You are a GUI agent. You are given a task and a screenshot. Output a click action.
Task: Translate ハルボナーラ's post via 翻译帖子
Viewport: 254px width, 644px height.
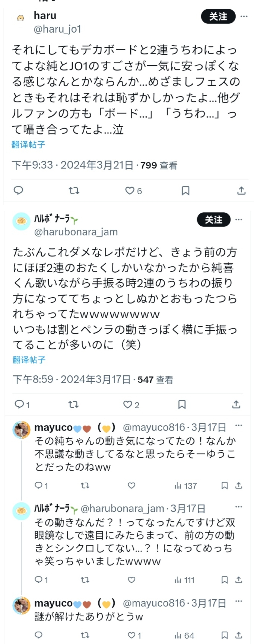pos(29,360)
